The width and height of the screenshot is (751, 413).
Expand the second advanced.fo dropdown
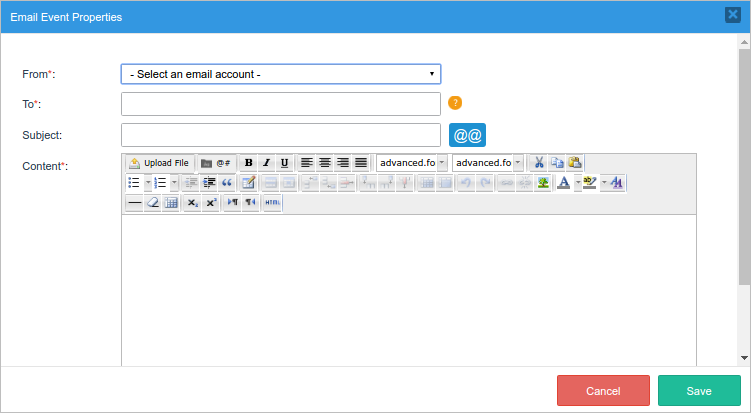(x=518, y=163)
